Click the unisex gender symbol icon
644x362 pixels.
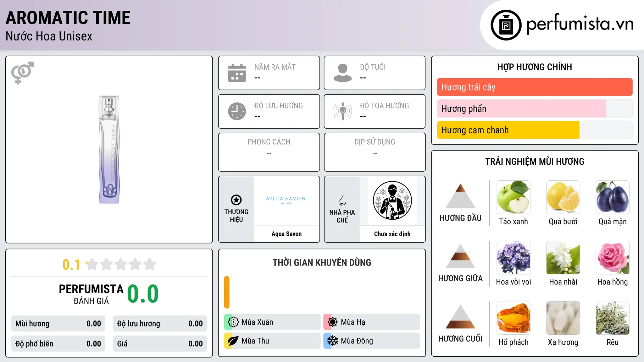22,73
